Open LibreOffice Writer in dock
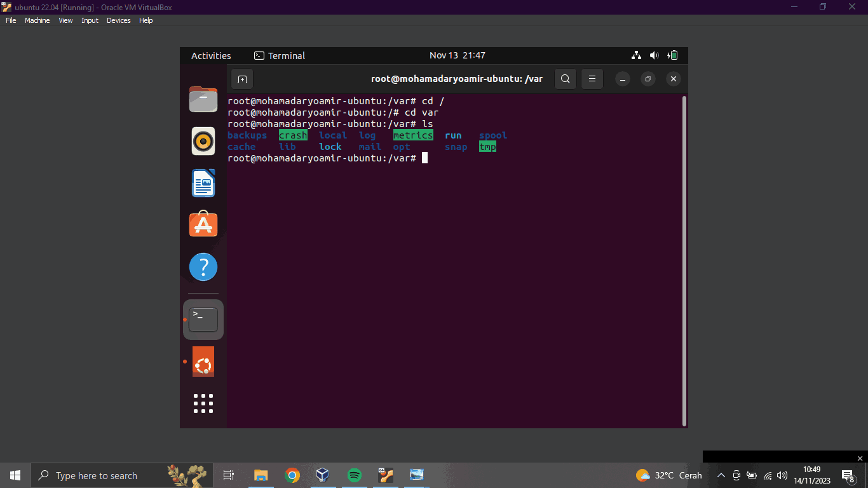Viewport: 868px width, 488px height. (203, 183)
